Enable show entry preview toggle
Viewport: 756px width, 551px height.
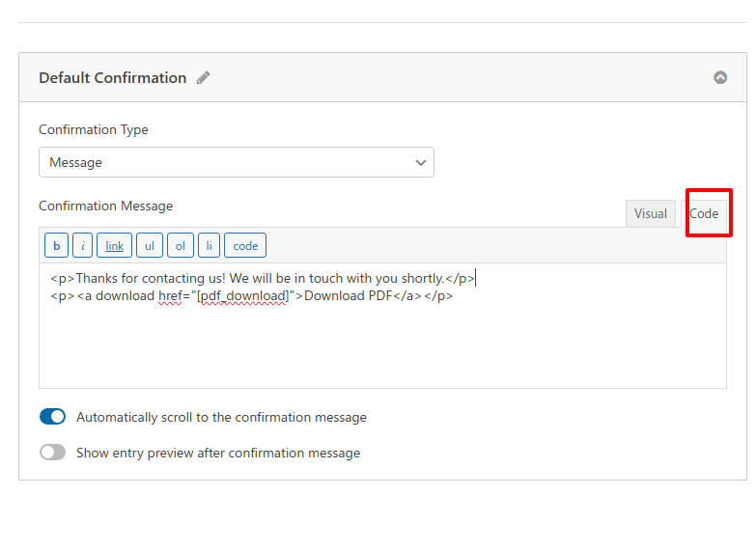coord(52,453)
